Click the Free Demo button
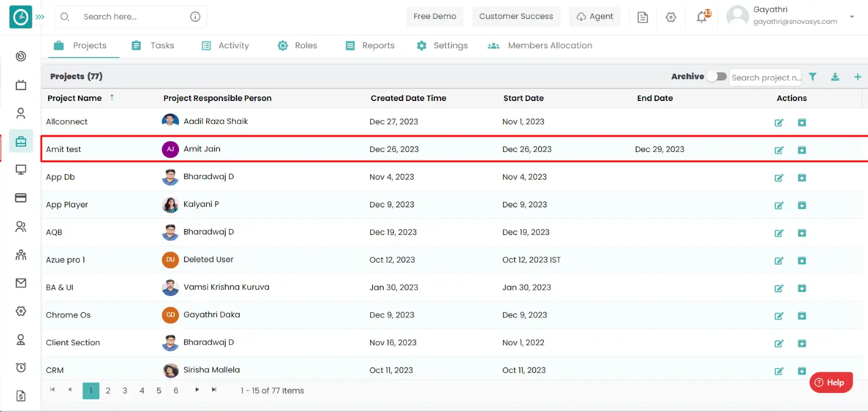Image resolution: width=868 pixels, height=412 pixels. 435,16
